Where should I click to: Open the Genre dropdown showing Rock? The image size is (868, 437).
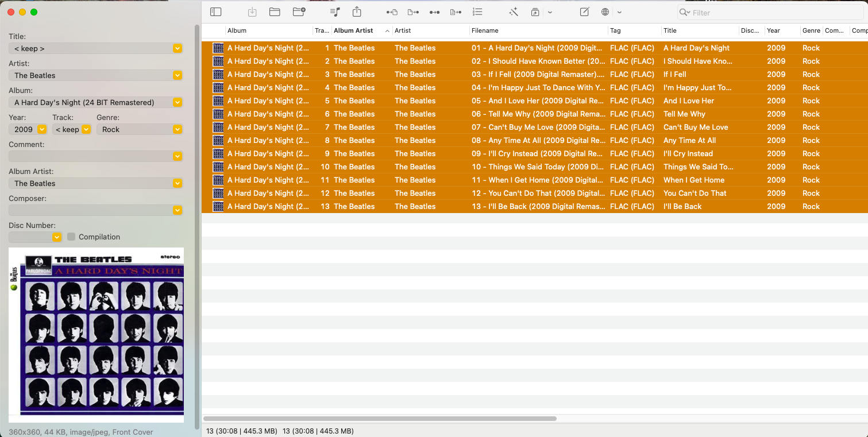tap(178, 129)
